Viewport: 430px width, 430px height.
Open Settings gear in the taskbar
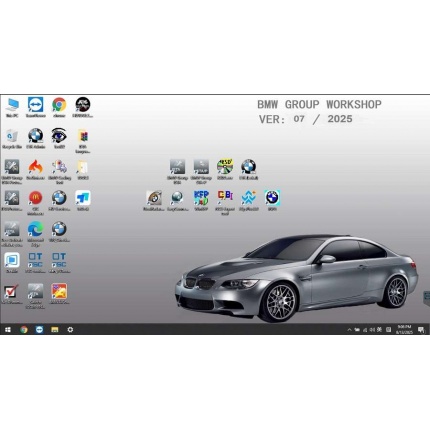[x=70, y=330]
